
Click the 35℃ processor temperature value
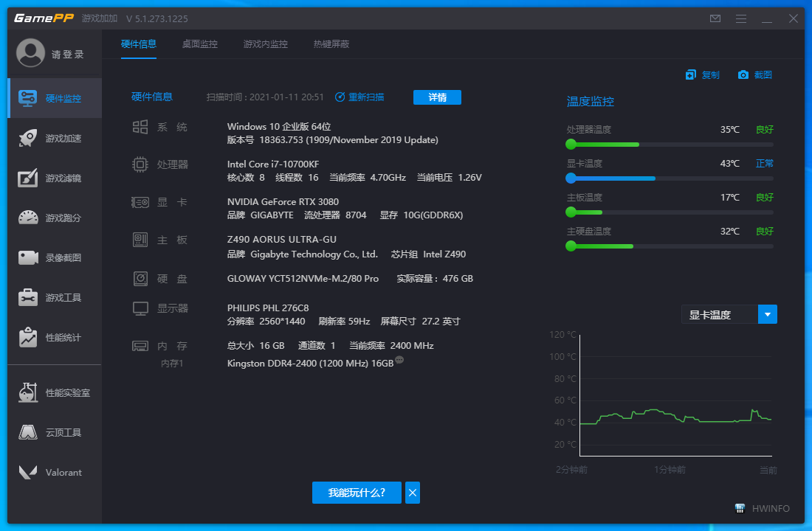coord(729,129)
